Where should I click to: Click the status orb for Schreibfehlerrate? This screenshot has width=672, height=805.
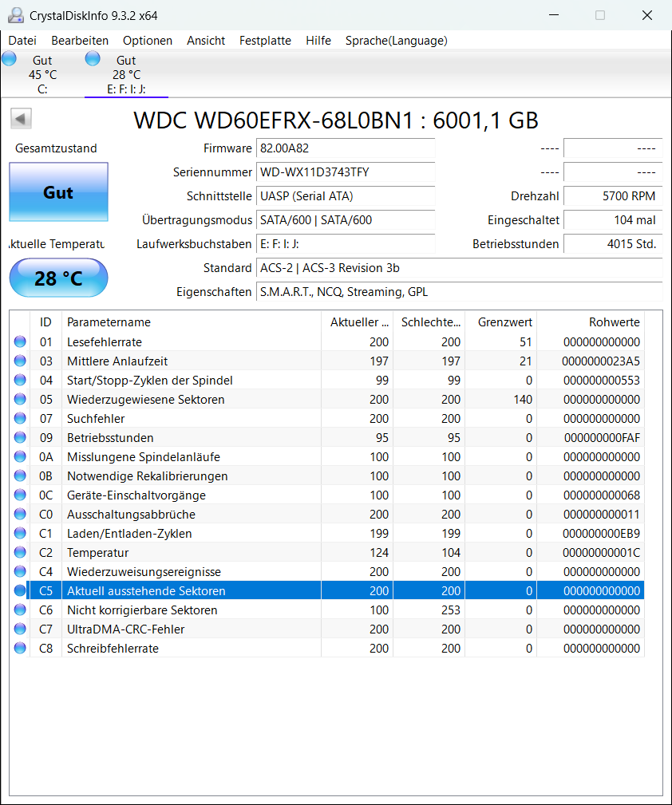pyautogui.click(x=20, y=649)
